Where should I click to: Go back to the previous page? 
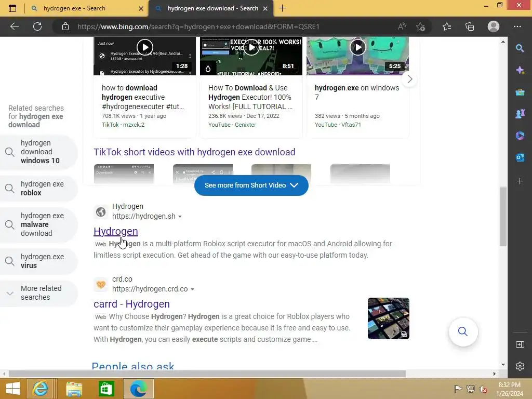(x=14, y=26)
